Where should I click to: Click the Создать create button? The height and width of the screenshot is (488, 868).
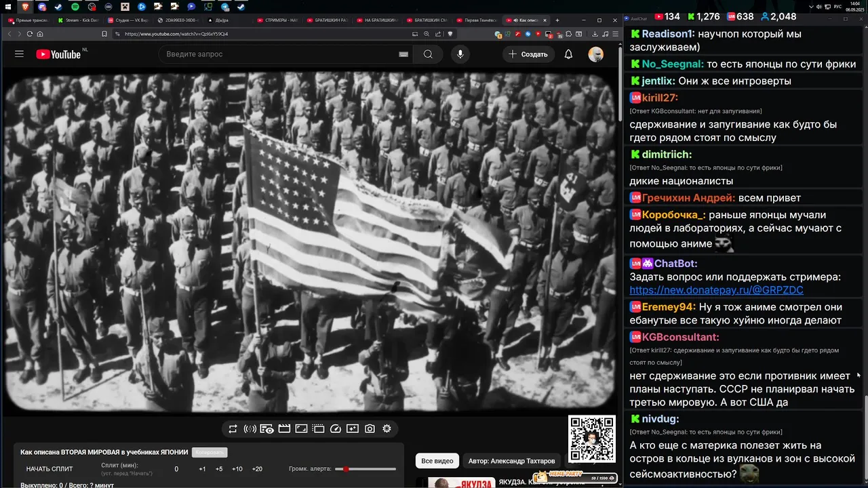pyautogui.click(x=528, y=54)
